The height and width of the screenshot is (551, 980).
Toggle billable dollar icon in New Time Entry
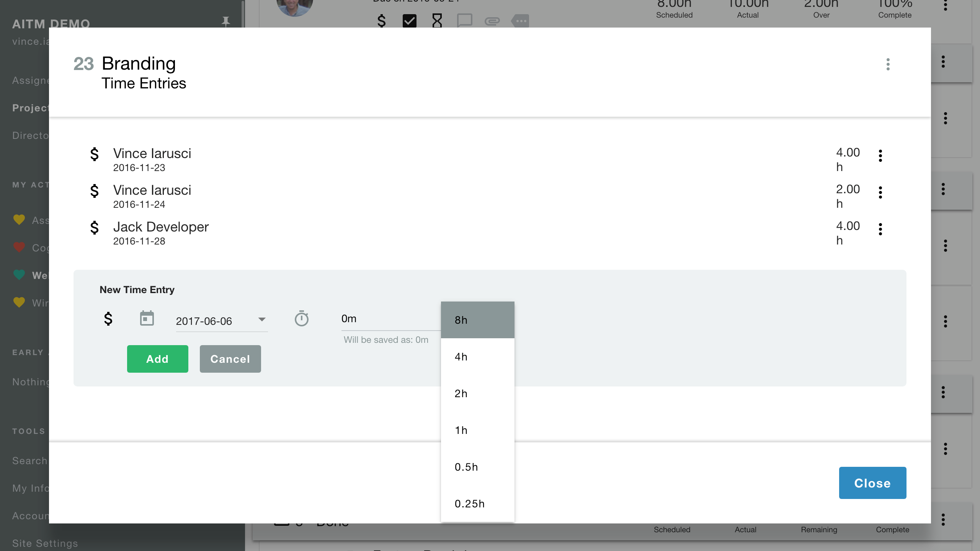click(108, 318)
